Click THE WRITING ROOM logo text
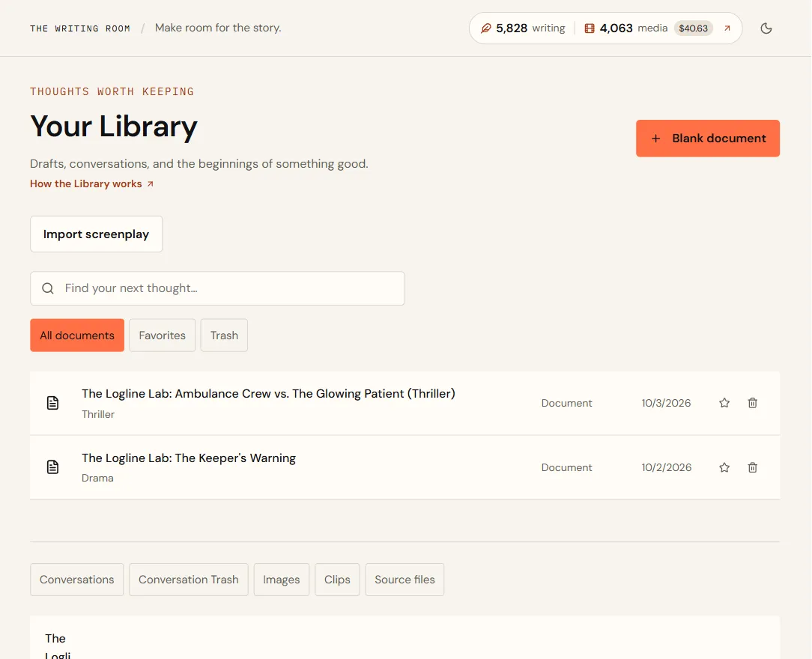 click(x=80, y=28)
